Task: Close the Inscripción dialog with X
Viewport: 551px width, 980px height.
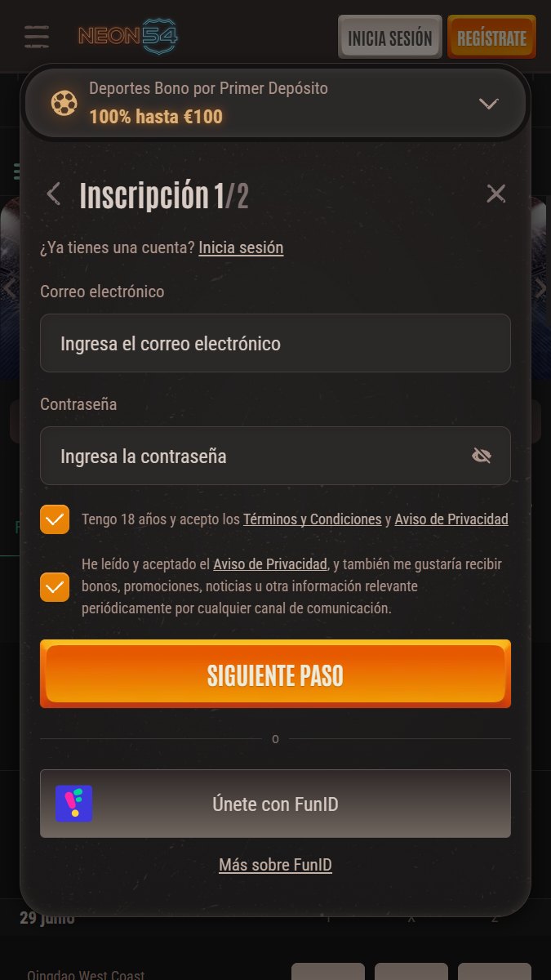Action: click(495, 194)
